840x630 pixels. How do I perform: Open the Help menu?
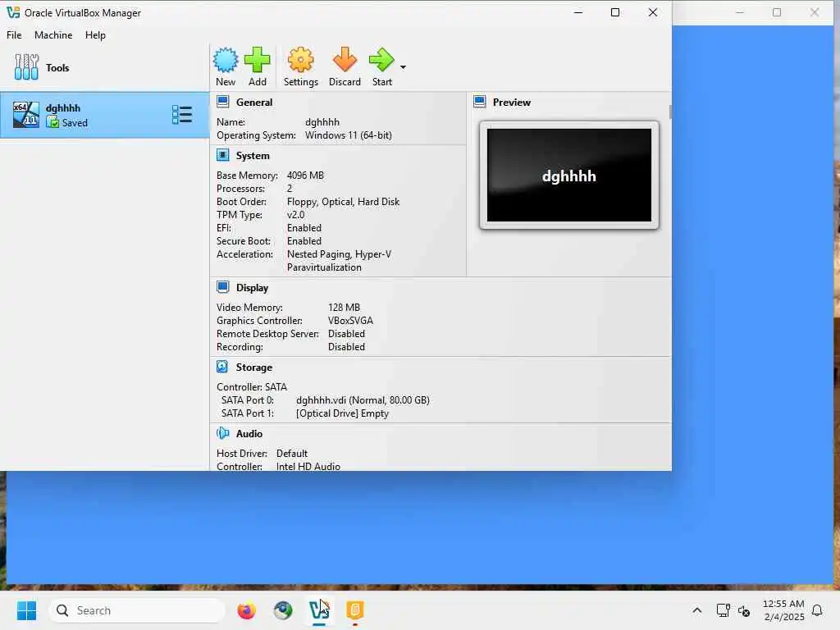click(x=95, y=34)
